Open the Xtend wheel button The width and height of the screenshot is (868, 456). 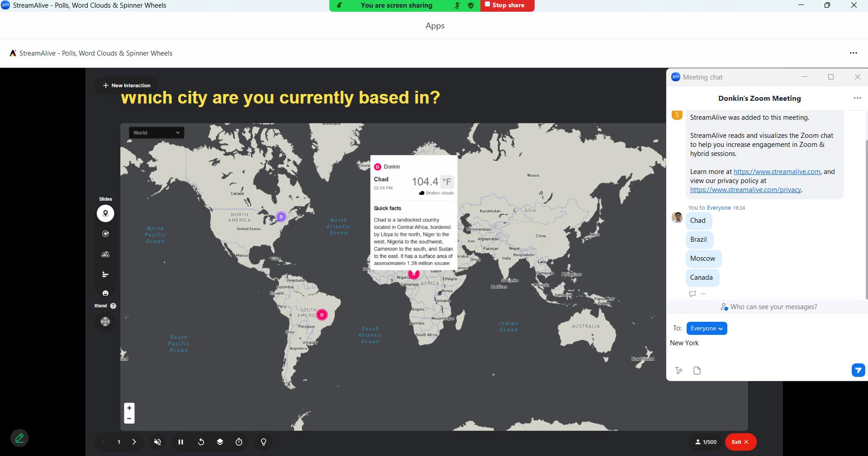coord(105,322)
